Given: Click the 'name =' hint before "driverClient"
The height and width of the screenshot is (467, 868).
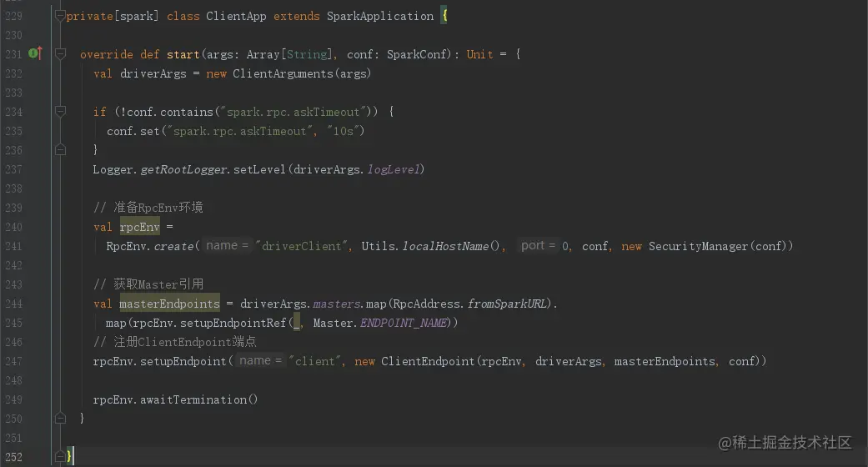Looking at the screenshot, I should point(227,245).
